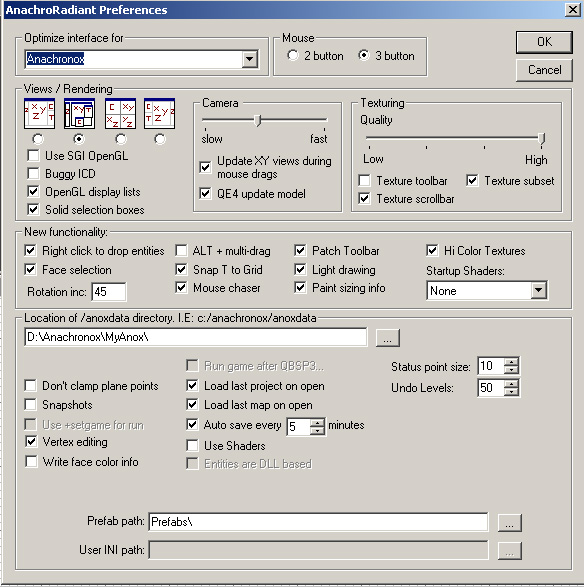Select the four-pane XY/XZ/YZ layout icon

pyautogui.click(x=120, y=113)
